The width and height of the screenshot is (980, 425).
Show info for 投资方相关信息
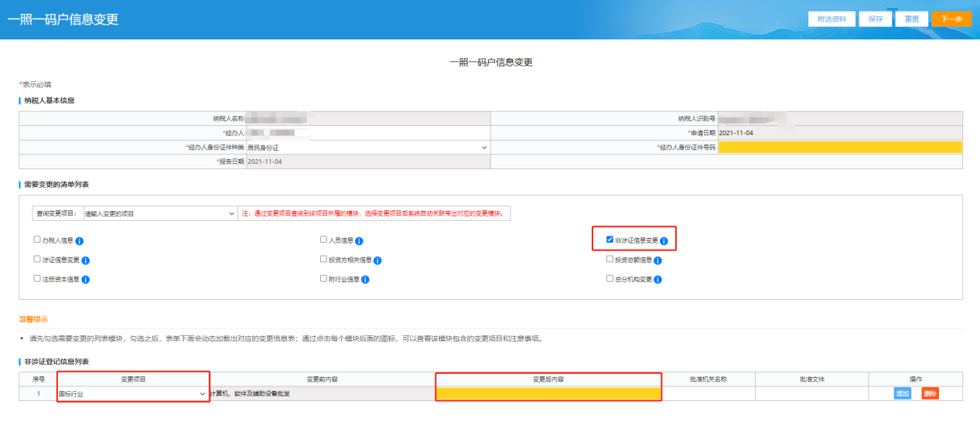tap(377, 260)
